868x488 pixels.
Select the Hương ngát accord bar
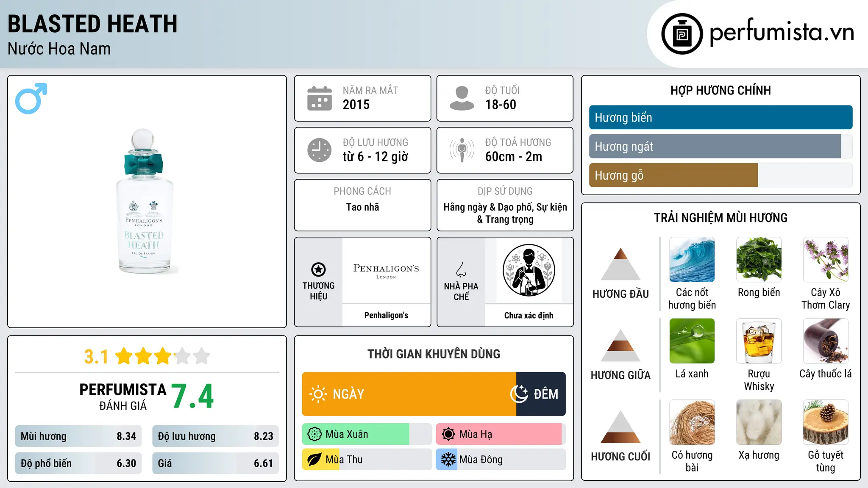(x=721, y=146)
